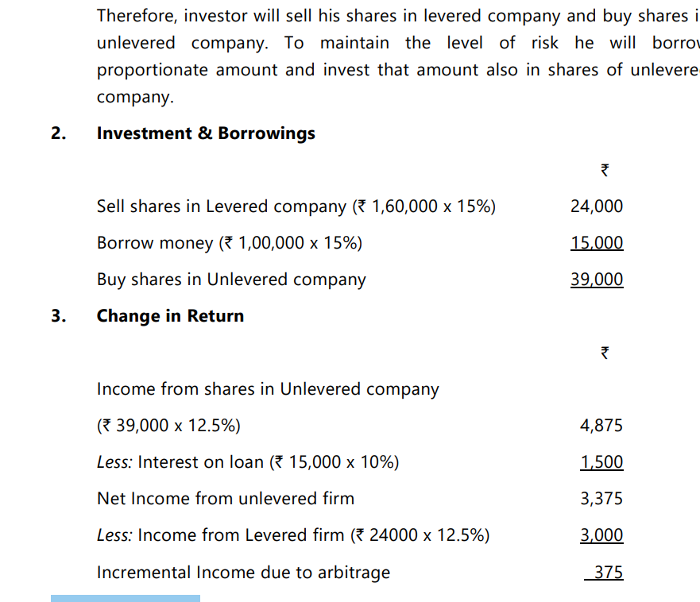Image resolution: width=700 pixels, height=602 pixels.
Task: Click 'Incremental Income due to arbitrage' text
Action: click(243, 572)
